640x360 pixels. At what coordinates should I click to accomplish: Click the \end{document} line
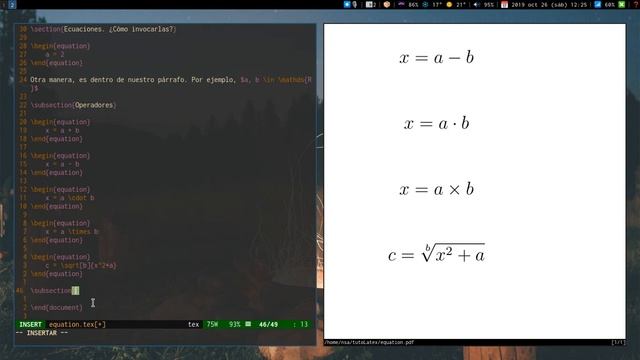(x=56, y=308)
